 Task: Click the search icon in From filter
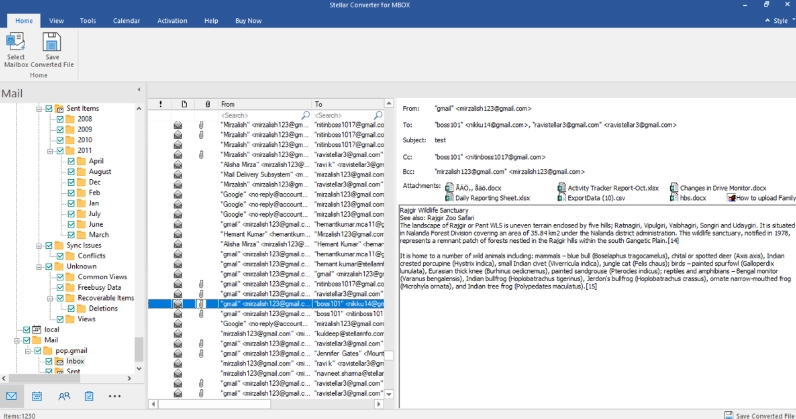[x=305, y=115]
